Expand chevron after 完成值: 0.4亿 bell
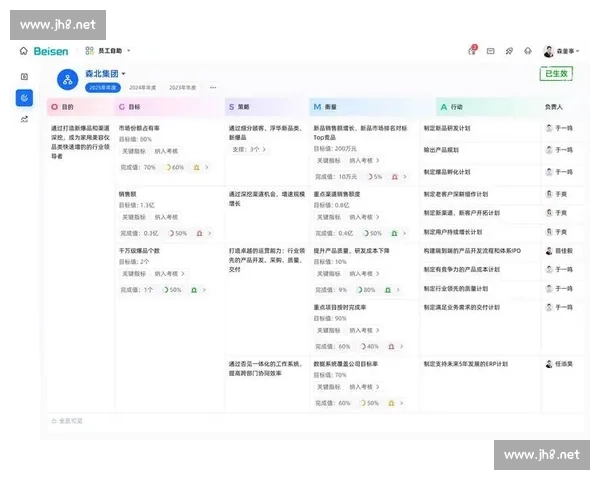Image resolution: width=600 pixels, height=480 pixels. 404,233
